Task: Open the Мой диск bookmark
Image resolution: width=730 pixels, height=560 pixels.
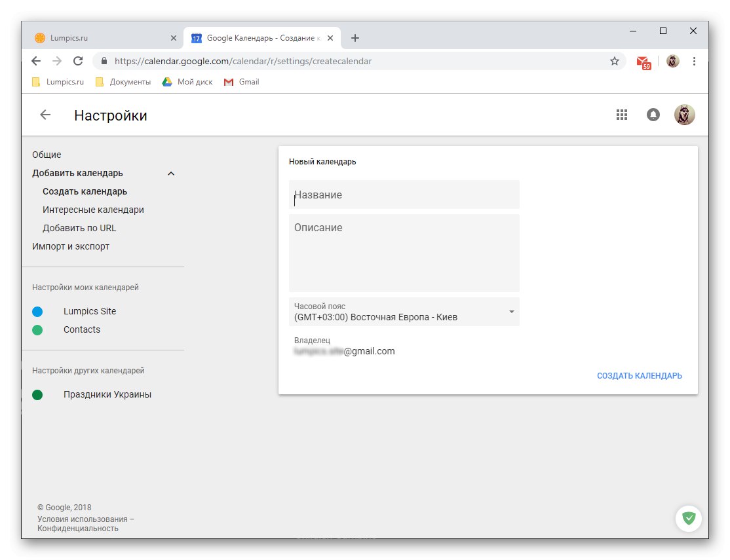Action: point(187,81)
